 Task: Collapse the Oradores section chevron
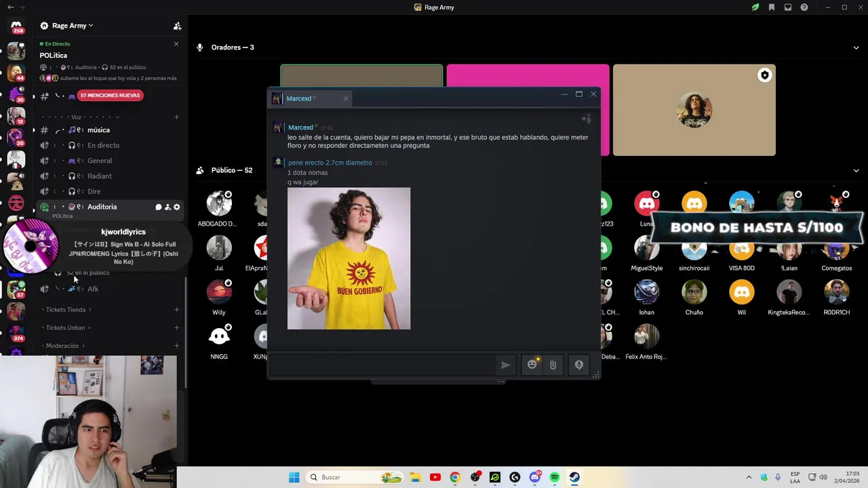tap(856, 47)
